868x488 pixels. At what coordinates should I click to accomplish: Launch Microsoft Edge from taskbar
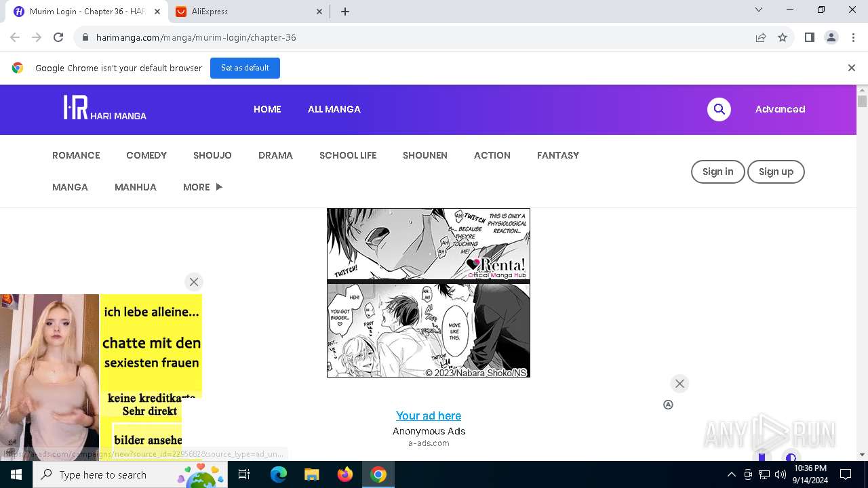(279, 474)
